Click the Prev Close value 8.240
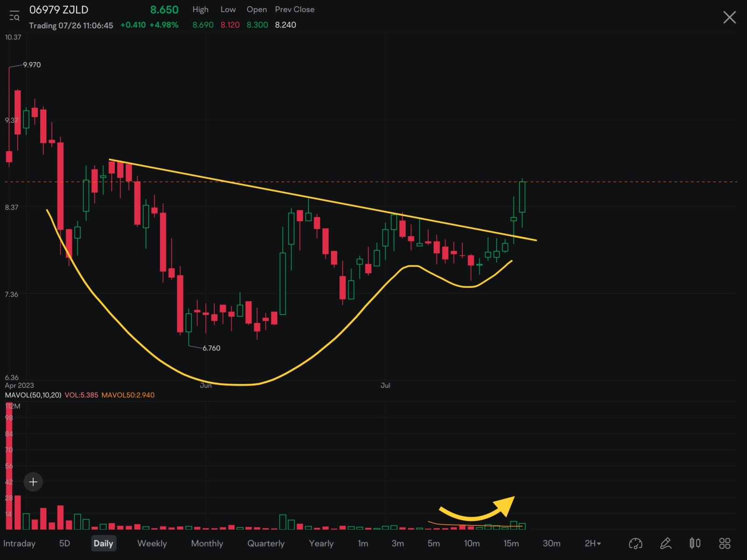This screenshot has height=560, width=747. tap(285, 25)
